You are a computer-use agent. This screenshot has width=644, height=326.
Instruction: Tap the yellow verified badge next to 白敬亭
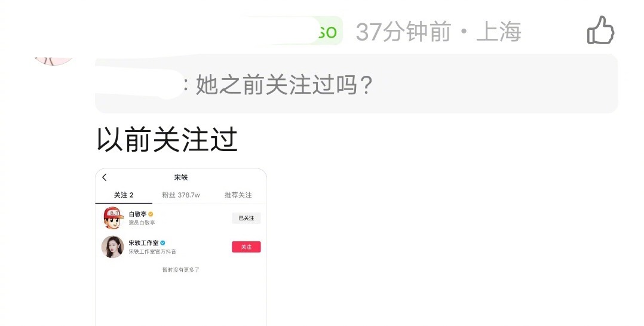151,214
